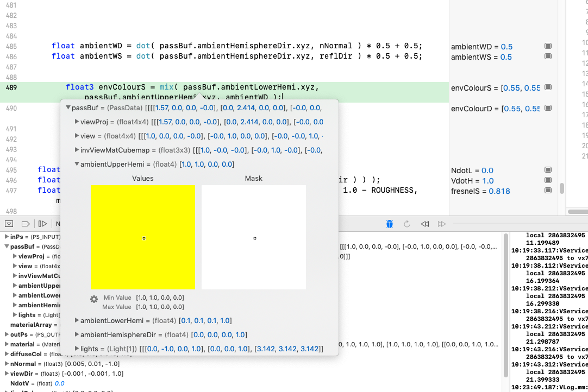Click line number 485 in the gutter

click(x=11, y=47)
